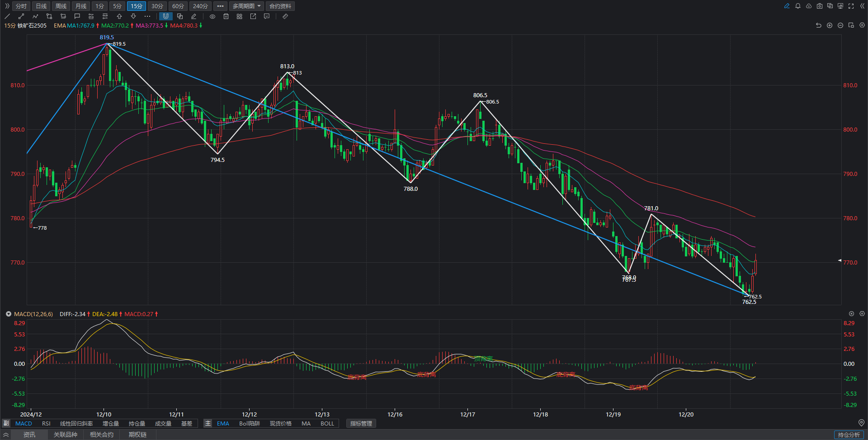Click the trash icon to delete drawings
868x440 pixels.
tap(226, 16)
